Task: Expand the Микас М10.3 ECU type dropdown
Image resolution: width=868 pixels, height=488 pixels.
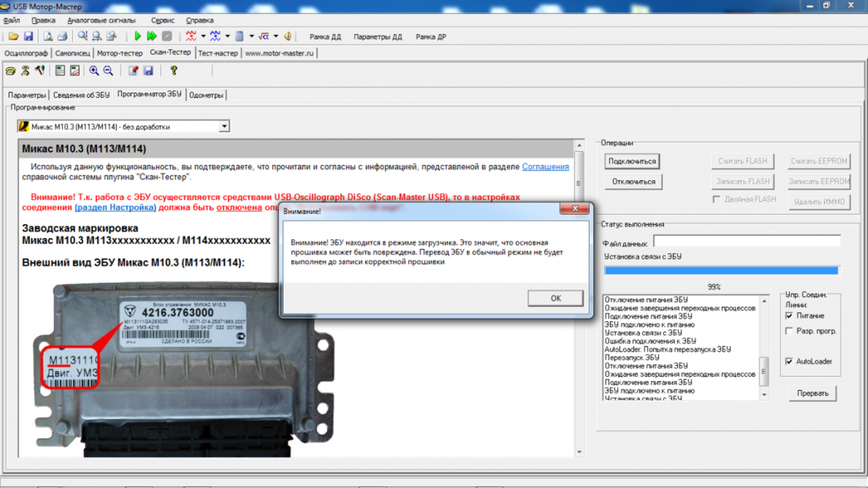Action: tap(224, 127)
